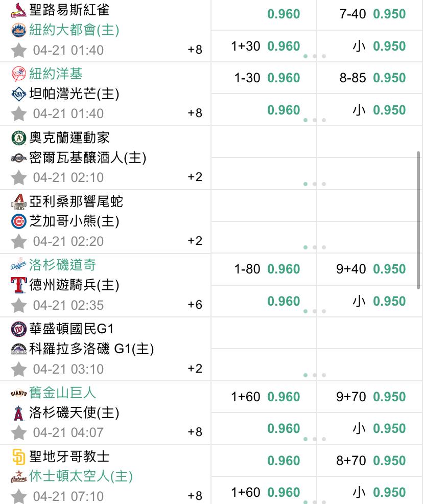Open the 洛杉磯道奇 team link
This screenshot has height=504, width=423.
pos(62,265)
